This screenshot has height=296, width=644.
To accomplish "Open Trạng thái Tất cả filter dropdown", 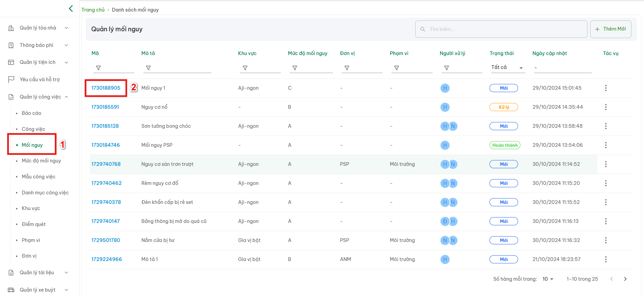I will (507, 68).
